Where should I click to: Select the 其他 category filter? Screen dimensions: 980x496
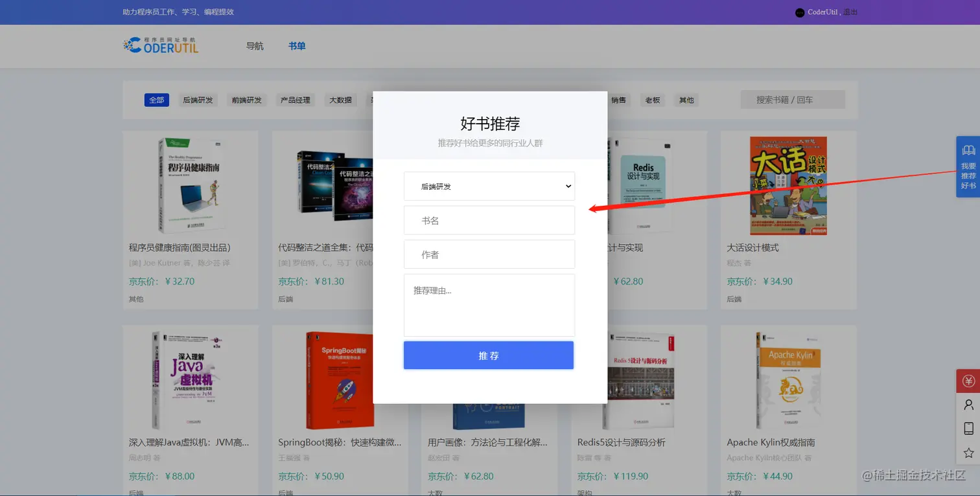(x=686, y=100)
